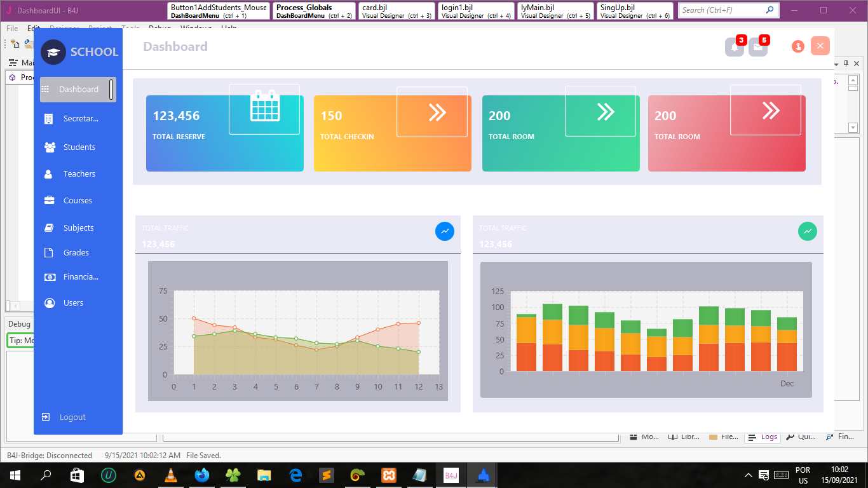868x488 pixels.
Task: Click the calendar icon on the Total Reserve card
Action: click(264, 105)
